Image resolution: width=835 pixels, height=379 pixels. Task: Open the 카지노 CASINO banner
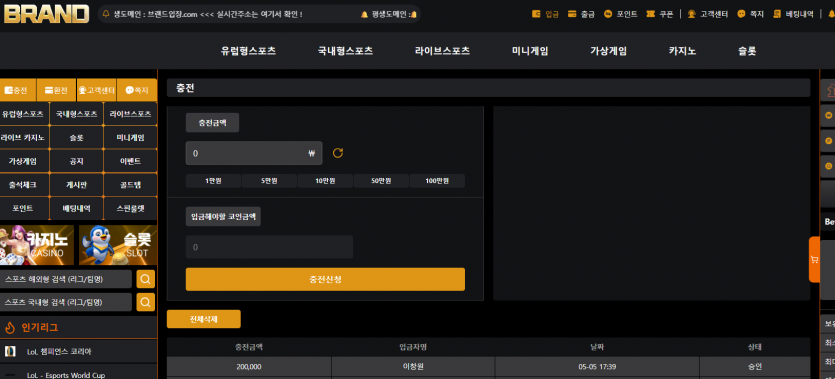[x=37, y=245]
